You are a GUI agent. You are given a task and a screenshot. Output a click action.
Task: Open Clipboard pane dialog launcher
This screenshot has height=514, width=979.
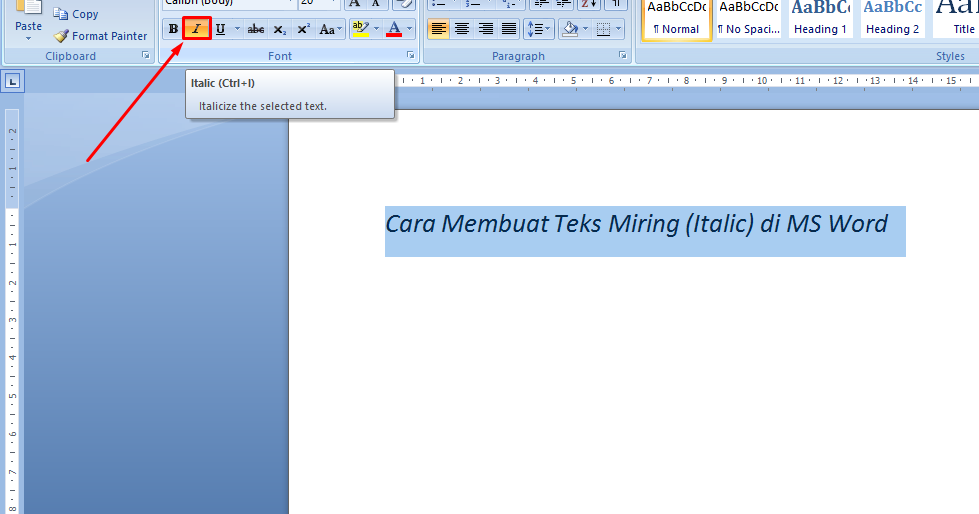coord(145,56)
